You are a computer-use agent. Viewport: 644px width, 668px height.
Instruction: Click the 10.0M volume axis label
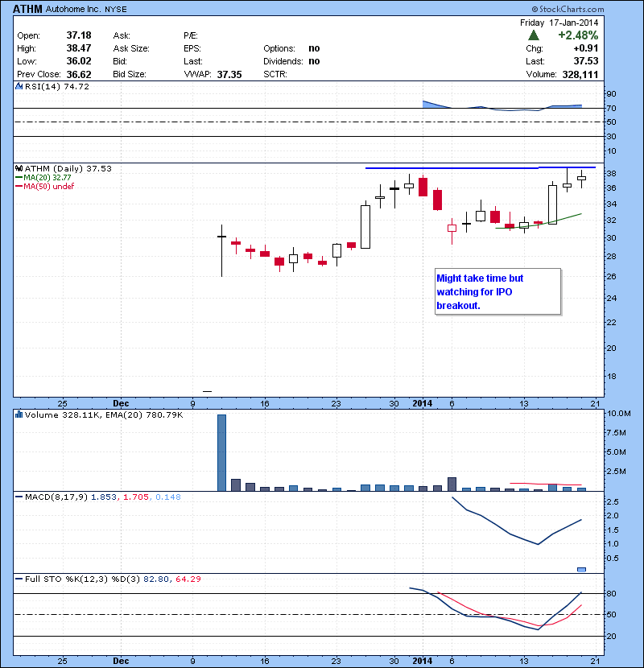[x=619, y=413]
